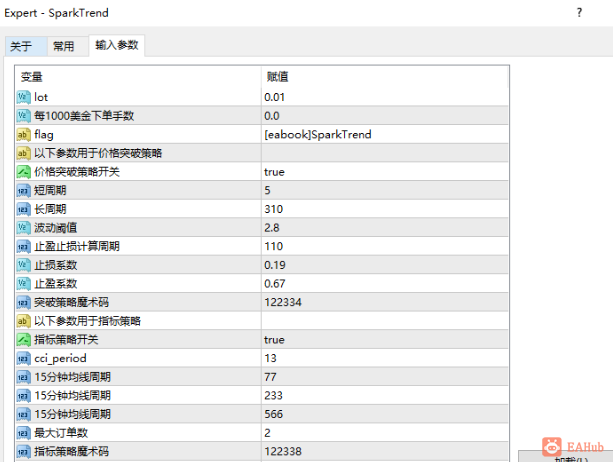Edit the 15分钟均线周期 value 566
The width and height of the screenshot is (613, 462).
(385, 414)
